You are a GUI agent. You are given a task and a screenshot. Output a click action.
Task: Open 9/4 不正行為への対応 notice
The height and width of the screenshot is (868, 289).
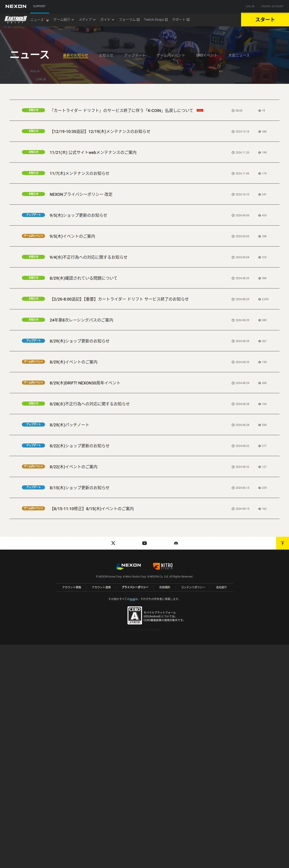[x=88, y=257]
